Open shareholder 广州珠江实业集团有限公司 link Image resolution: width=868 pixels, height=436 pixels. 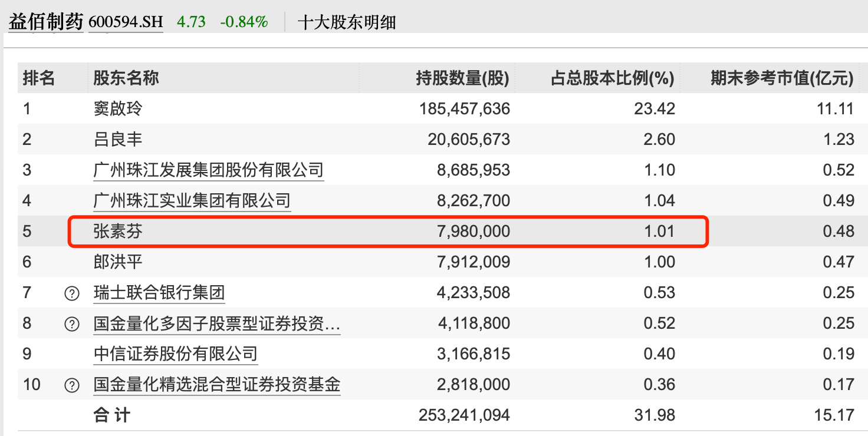[192, 201]
